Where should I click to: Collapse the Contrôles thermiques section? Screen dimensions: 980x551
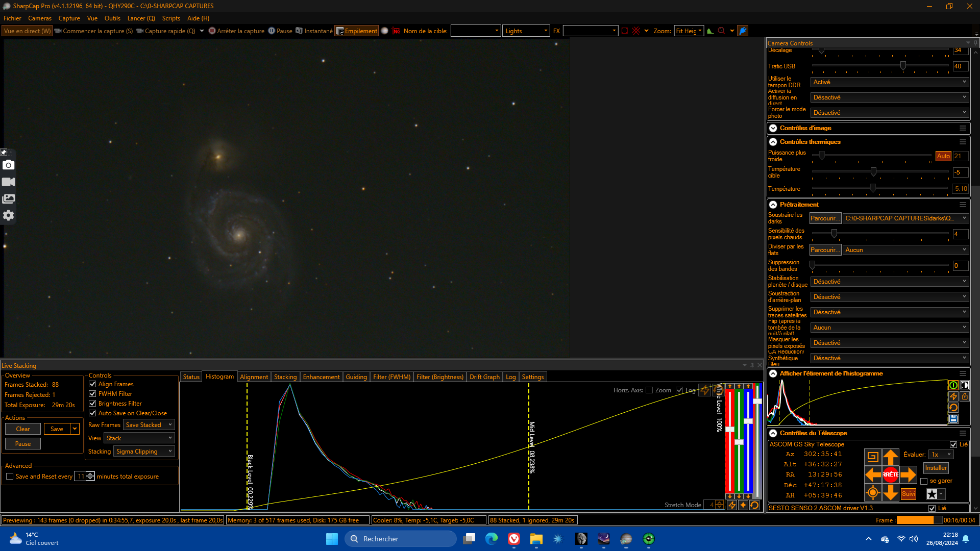pyautogui.click(x=773, y=142)
